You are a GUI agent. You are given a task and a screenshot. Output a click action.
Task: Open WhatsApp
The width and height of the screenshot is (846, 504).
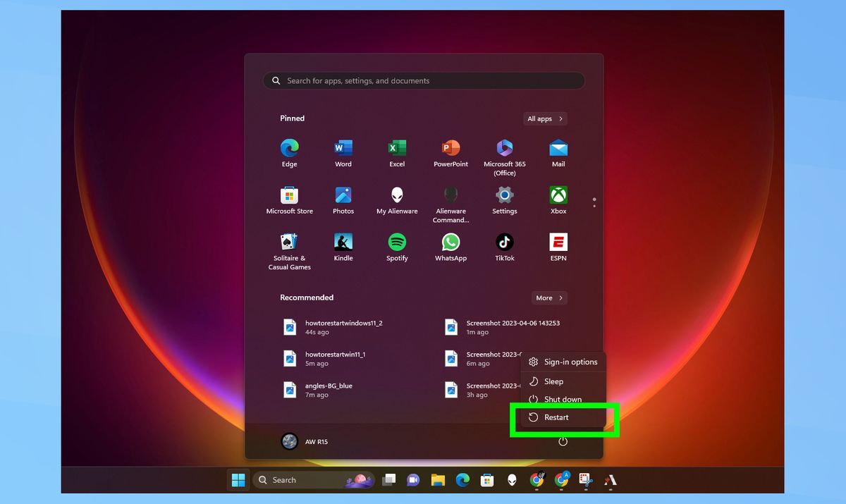450,244
